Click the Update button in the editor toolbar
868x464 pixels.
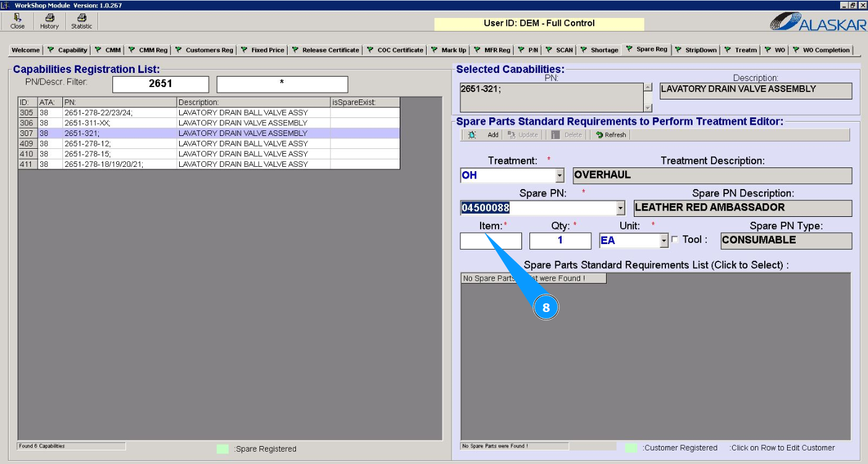coord(523,135)
